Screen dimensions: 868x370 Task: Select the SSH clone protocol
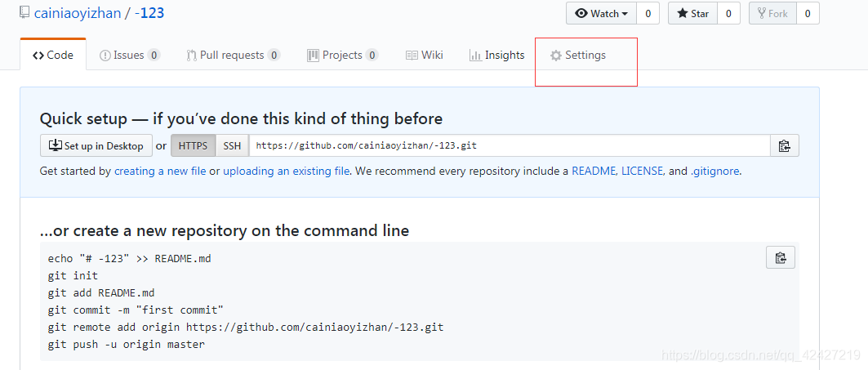(x=232, y=145)
